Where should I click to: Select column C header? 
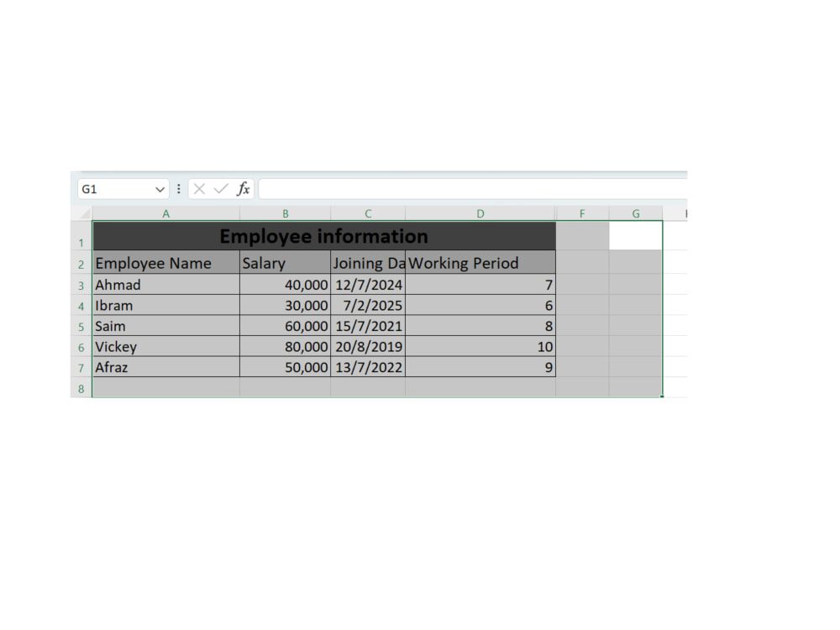(368, 213)
